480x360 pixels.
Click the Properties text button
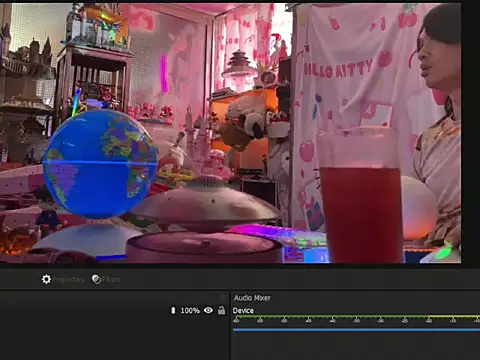click(x=68, y=279)
